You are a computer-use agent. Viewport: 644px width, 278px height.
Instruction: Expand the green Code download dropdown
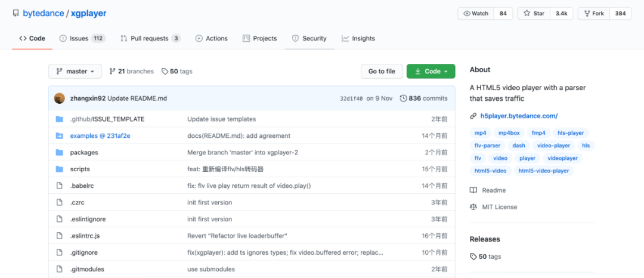431,72
